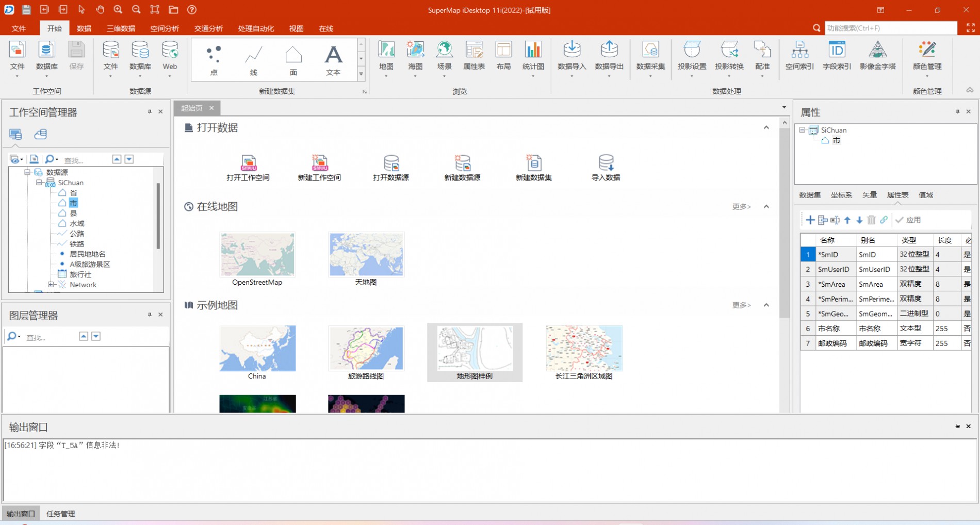Click the 值域 tab in 属性
The height and width of the screenshot is (525, 980).
[x=926, y=195]
